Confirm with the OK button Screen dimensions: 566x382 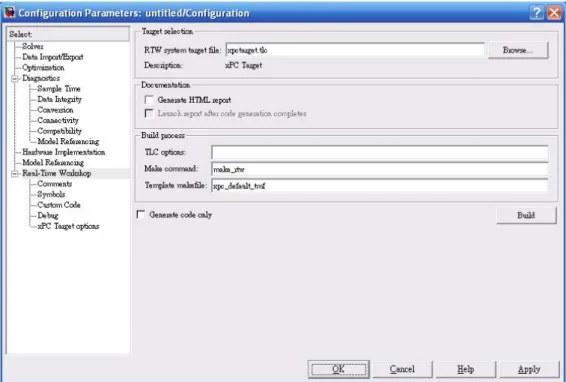[x=338, y=369]
